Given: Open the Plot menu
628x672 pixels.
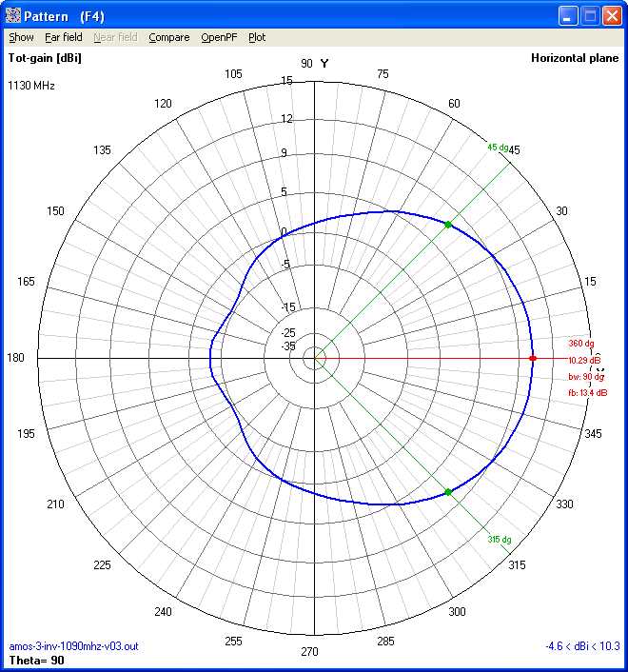Looking at the screenshot, I should (257, 38).
